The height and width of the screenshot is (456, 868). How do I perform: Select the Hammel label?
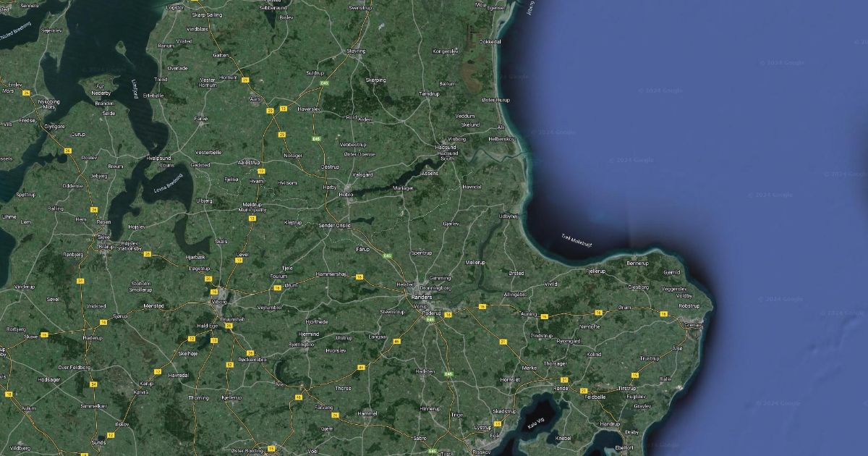pos(367,413)
